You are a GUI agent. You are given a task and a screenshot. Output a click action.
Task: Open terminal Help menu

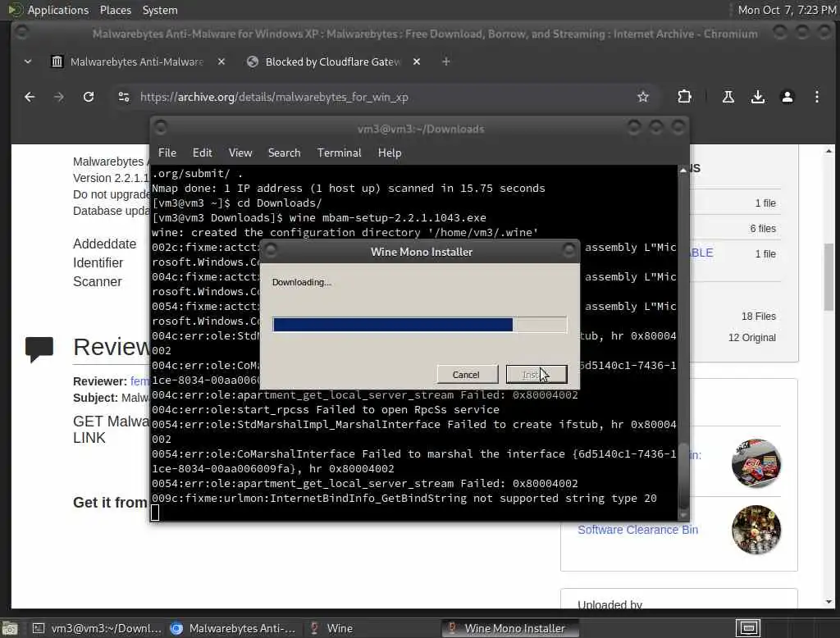(390, 153)
